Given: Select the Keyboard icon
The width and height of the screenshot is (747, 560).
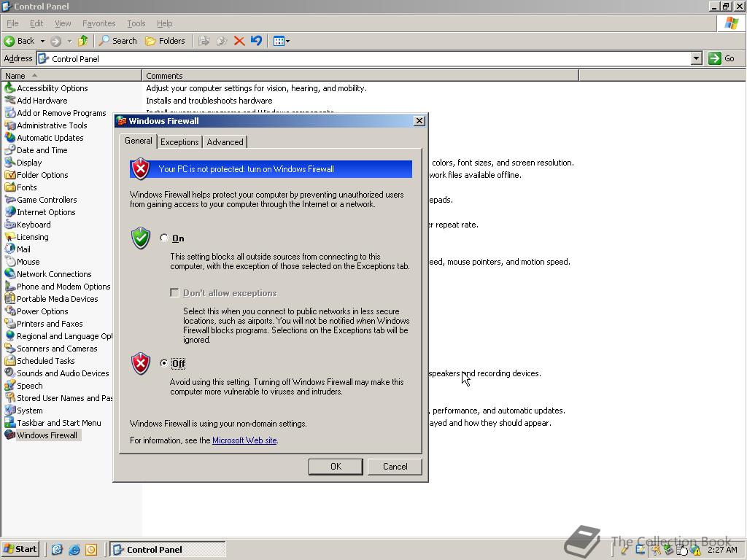Looking at the screenshot, I should pos(9,225).
